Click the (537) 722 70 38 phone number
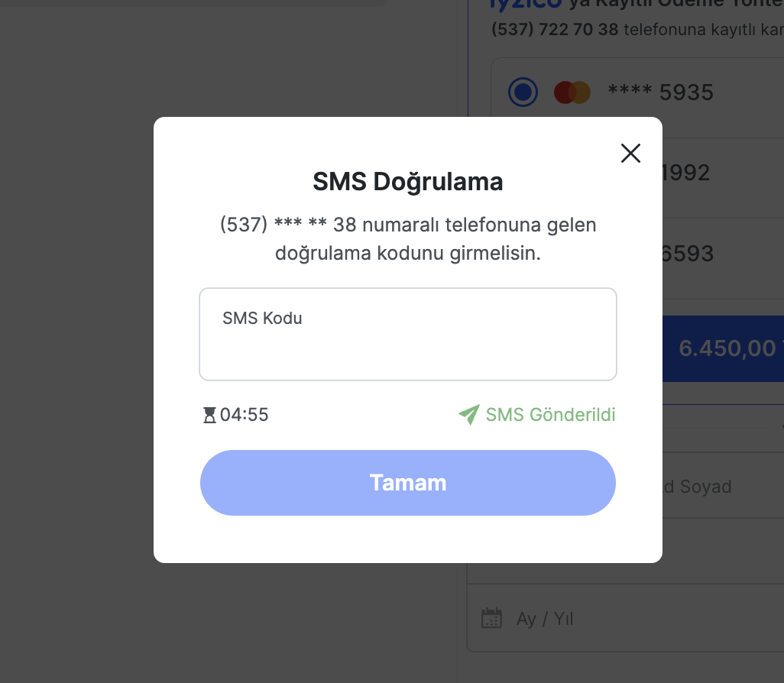784x683 pixels. pos(555,30)
